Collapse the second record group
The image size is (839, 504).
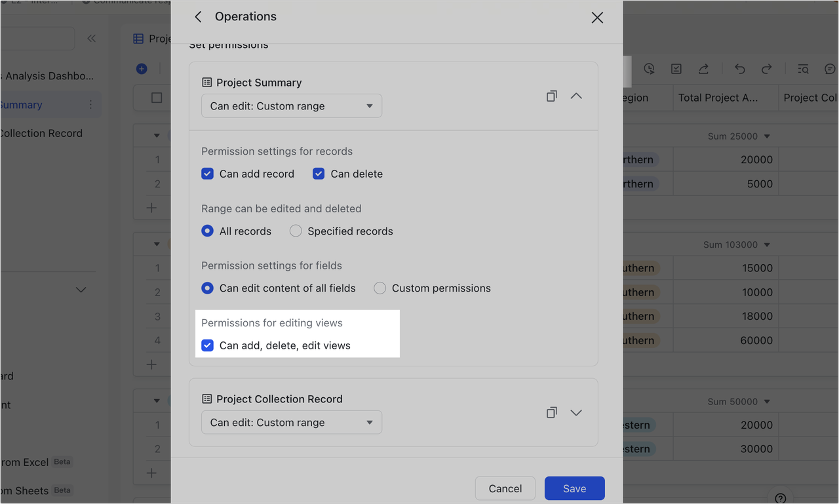click(157, 244)
